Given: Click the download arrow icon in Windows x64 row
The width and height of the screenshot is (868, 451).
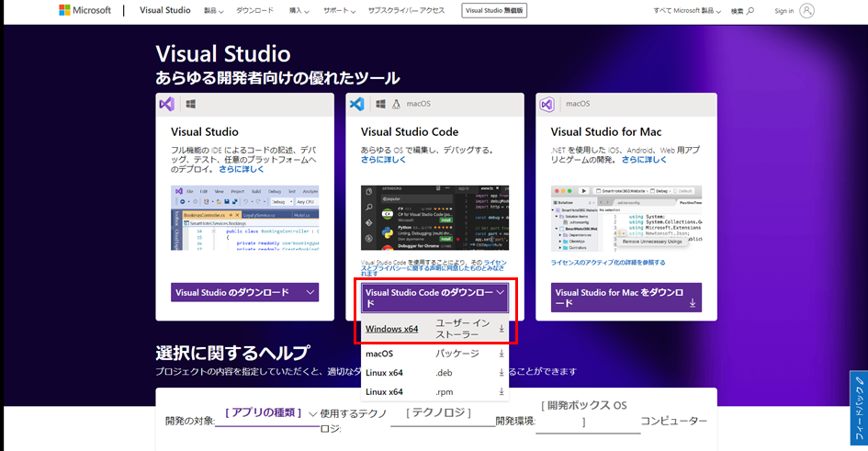Looking at the screenshot, I should tap(501, 329).
